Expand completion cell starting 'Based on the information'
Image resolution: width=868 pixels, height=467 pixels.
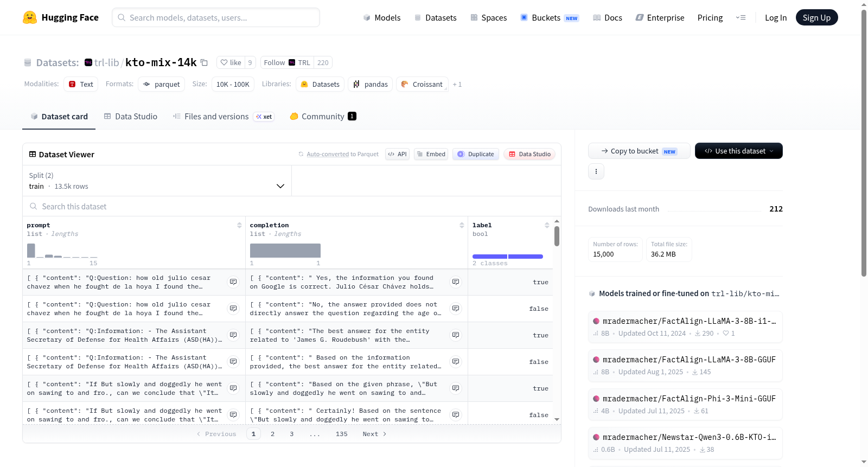tap(456, 362)
